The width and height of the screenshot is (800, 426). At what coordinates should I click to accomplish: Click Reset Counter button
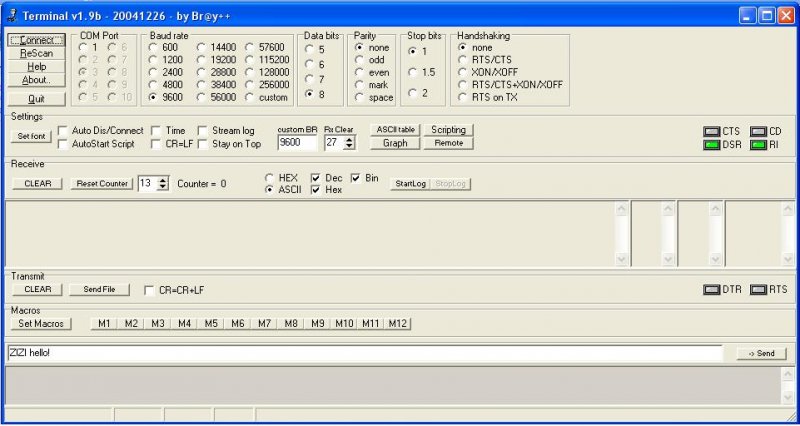(x=102, y=184)
